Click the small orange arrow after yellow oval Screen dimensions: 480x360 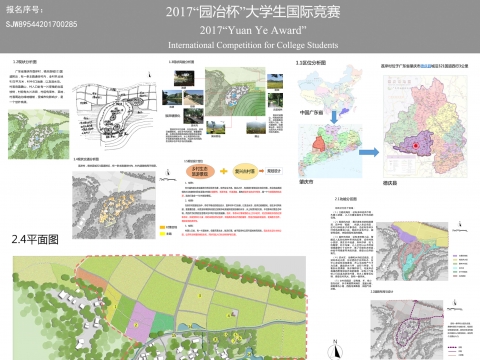(262, 171)
